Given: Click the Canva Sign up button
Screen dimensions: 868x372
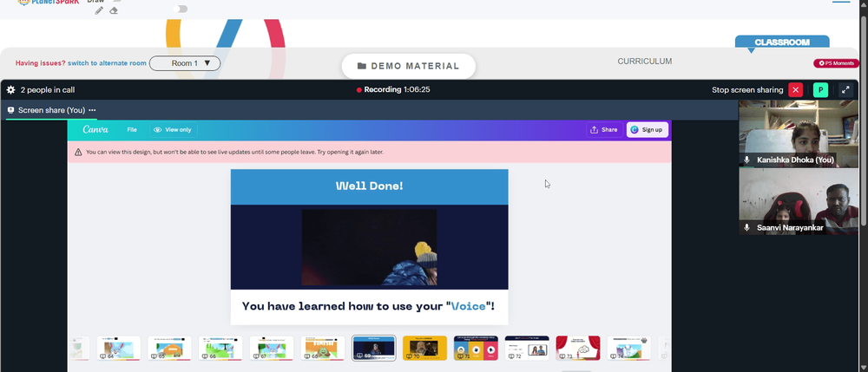Looking at the screenshot, I should (648, 130).
